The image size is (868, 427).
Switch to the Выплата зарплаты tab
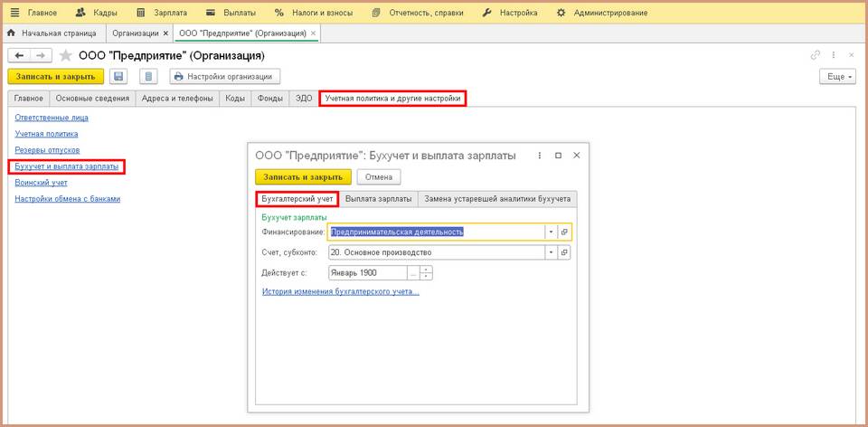(378, 199)
